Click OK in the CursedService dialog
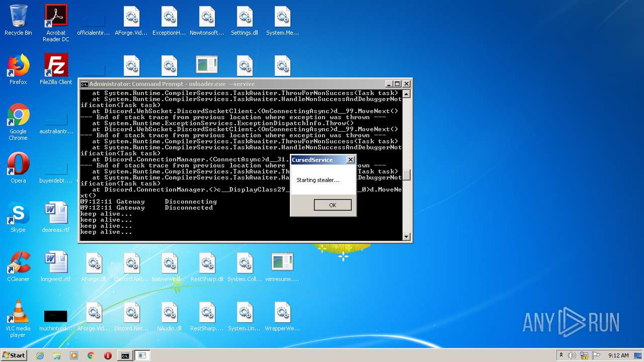 click(333, 205)
